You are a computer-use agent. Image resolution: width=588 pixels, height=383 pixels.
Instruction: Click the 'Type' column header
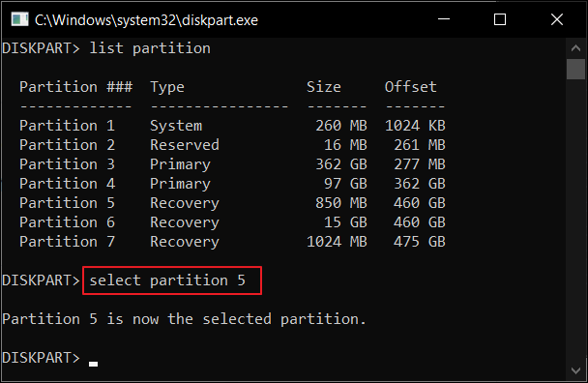pyautogui.click(x=167, y=87)
